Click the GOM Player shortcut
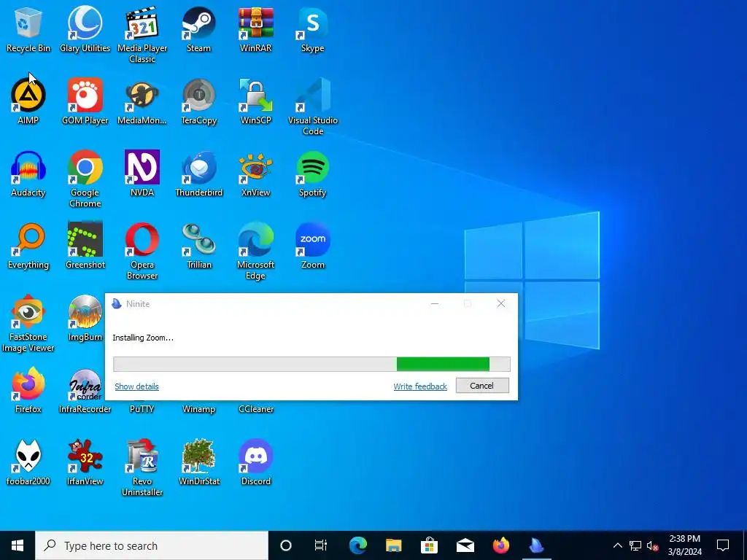This screenshot has height=560, width=747. [85, 101]
